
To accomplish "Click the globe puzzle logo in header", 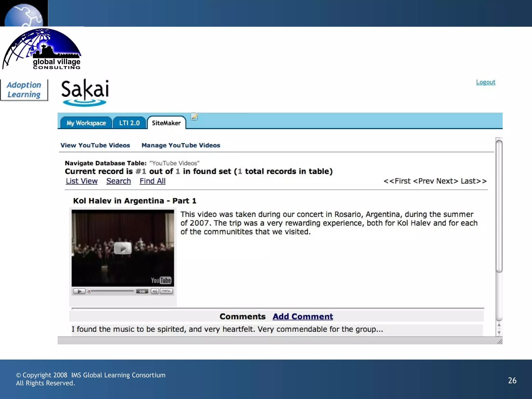I will 24,15.
